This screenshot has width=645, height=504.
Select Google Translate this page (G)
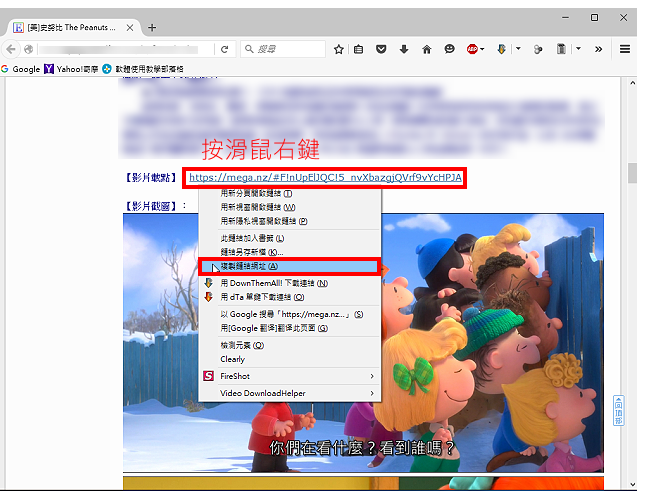pos(290,328)
